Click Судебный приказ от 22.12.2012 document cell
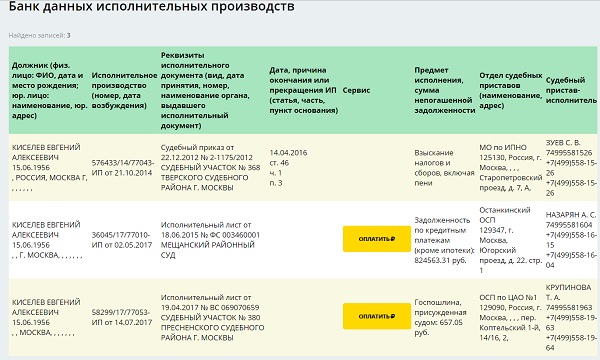 pos(210,168)
